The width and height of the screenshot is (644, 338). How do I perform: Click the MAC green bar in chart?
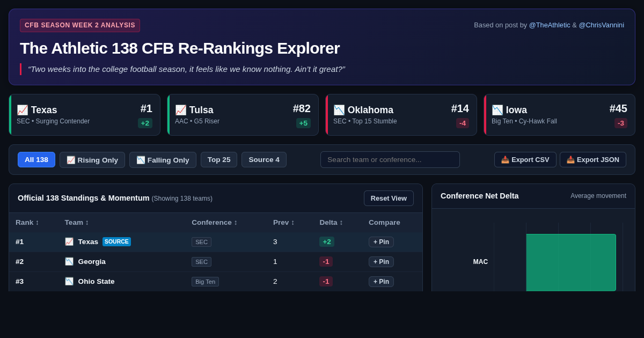571,262
